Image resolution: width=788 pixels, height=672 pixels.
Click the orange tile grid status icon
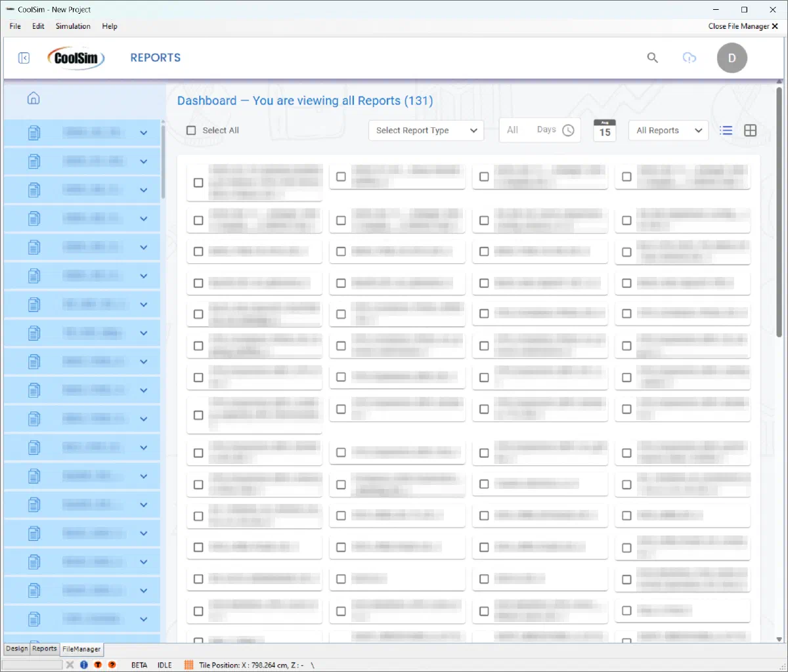click(188, 665)
